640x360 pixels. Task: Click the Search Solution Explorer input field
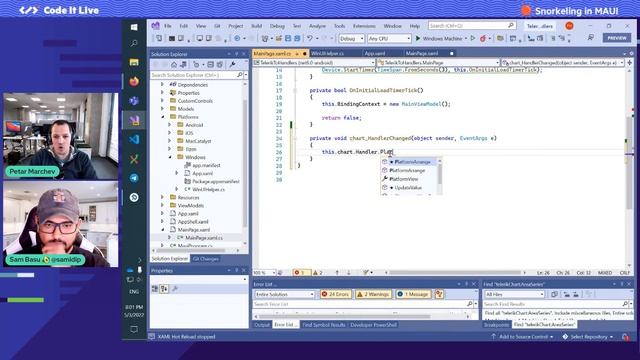pos(194,75)
